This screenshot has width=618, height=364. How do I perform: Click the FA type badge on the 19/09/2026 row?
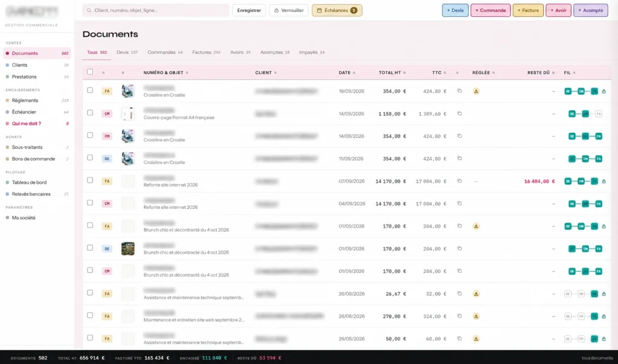tap(107, 91)
